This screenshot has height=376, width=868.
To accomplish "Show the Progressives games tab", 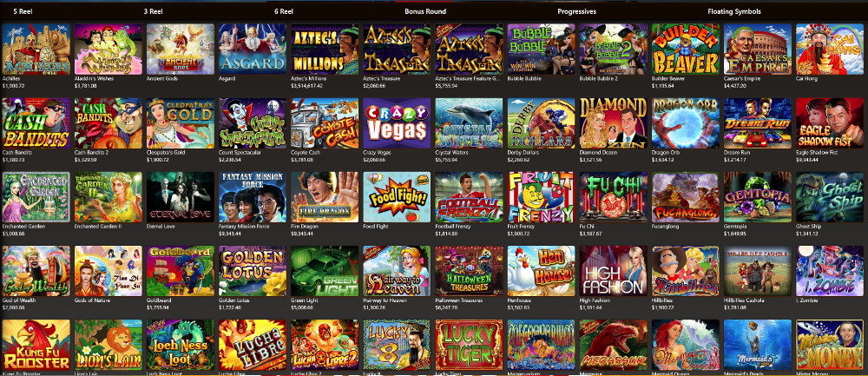I will coord(577,11).
